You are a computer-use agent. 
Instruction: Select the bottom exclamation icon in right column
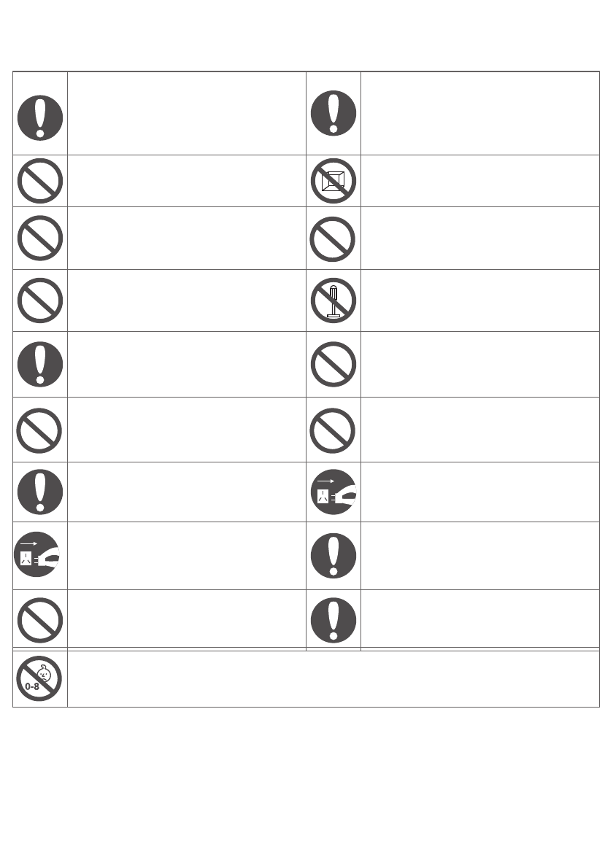[x=334, y=619]
